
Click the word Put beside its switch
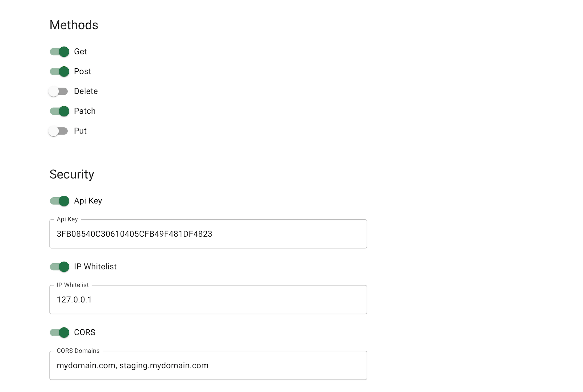click(x=80, y=131)
